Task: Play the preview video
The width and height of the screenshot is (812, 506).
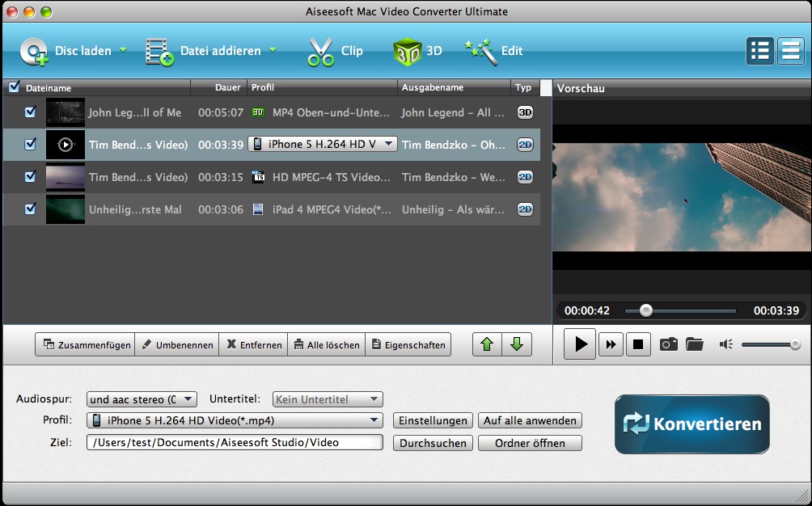Action: tap(580, 344)
